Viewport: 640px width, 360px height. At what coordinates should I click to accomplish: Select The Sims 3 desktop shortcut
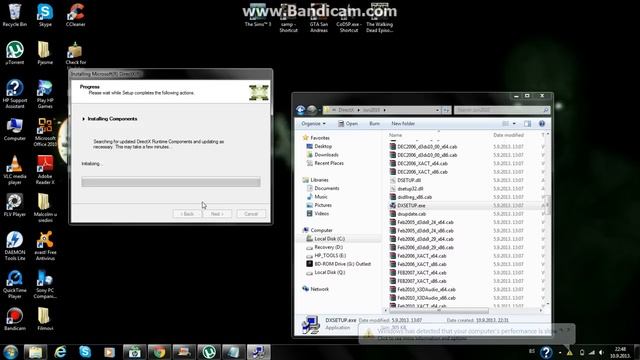pyautogui.click(x=258, y=16)
